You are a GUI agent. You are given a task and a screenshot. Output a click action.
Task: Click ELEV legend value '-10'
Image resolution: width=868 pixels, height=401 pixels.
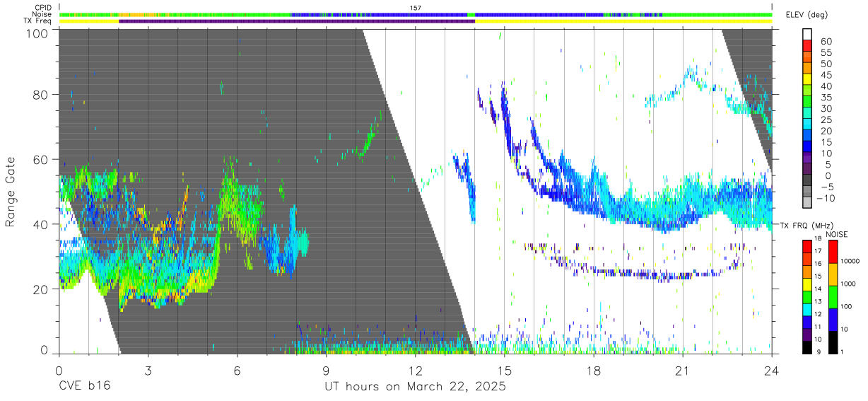826,199
